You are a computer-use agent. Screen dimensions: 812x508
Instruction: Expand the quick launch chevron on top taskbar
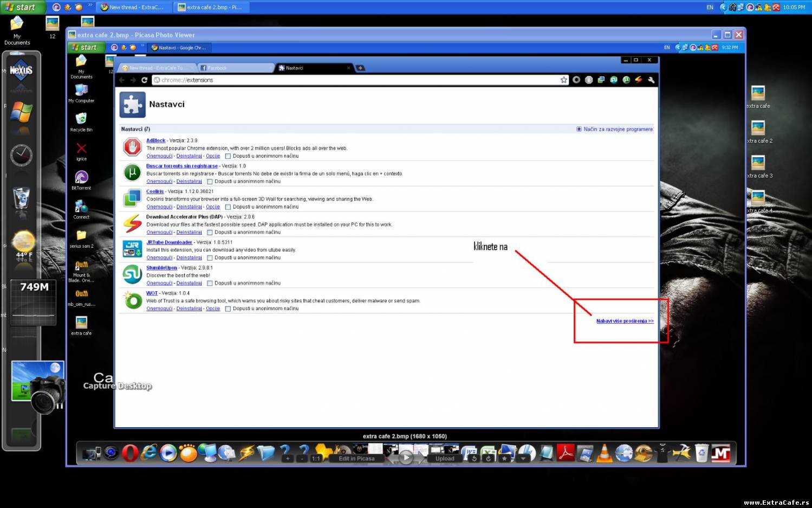point(90,5)
